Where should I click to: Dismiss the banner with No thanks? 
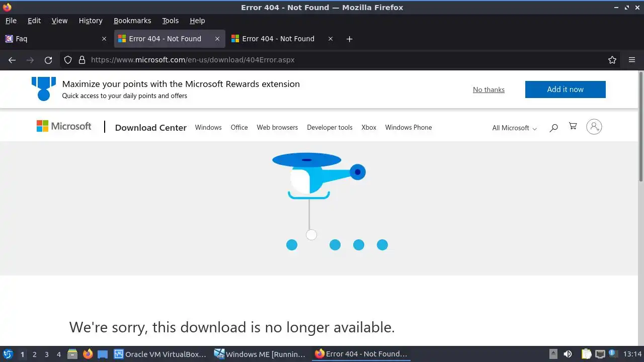pyautogui.click(x=489, y=89)
